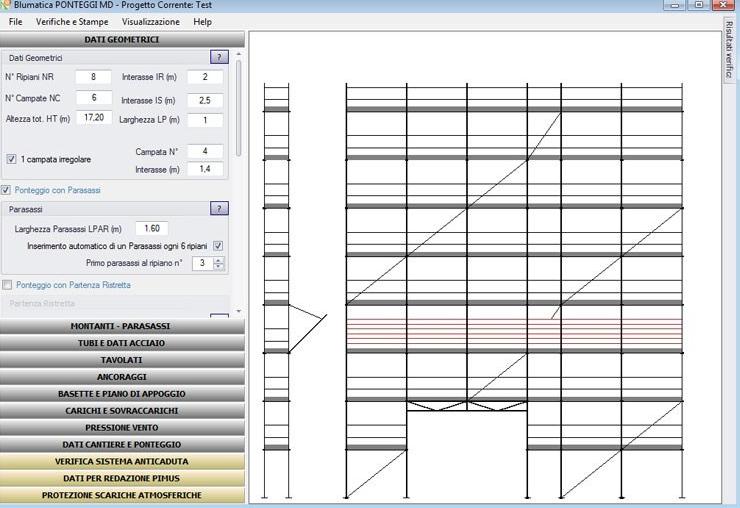
Task: Increase the Primo parasassi ripiano value
Action: (x=219, y=260)
